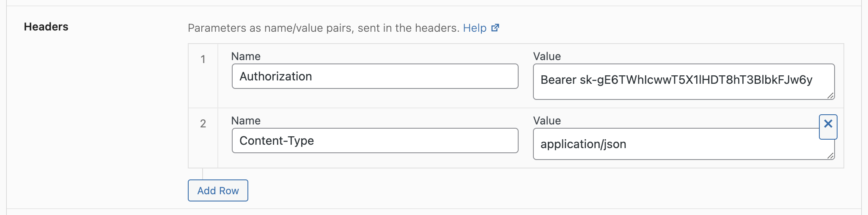Focus the Content-Type name field

pos(375,141)
